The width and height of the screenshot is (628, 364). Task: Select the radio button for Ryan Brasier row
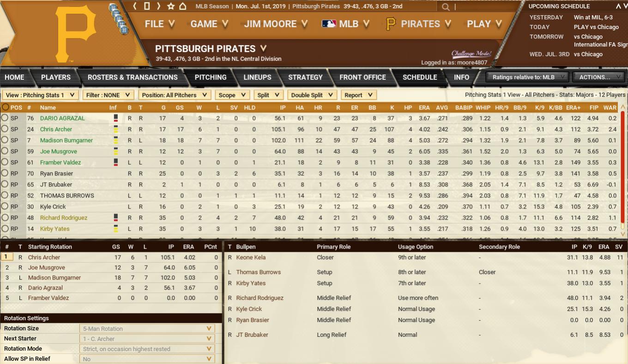[5, 173]
